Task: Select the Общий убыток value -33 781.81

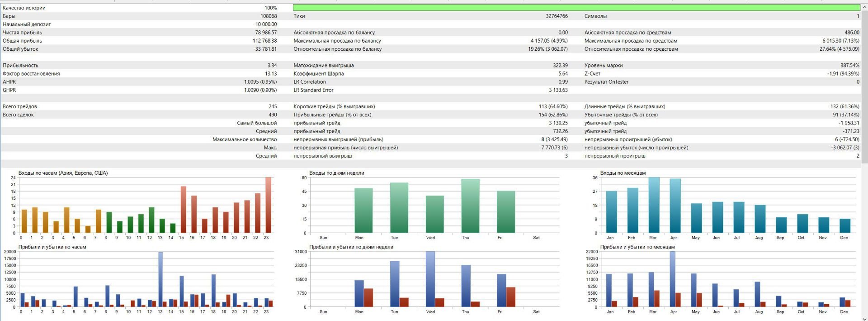Action: point(265,49)
